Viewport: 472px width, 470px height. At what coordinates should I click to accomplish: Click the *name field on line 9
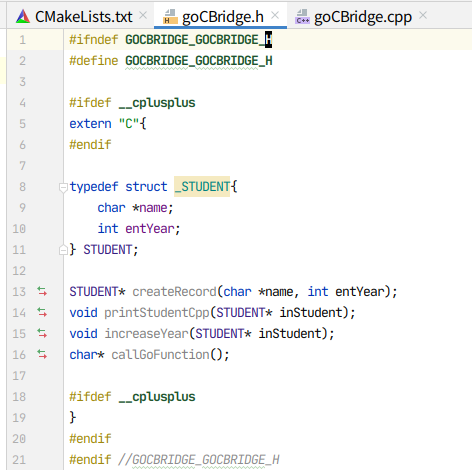150,208
